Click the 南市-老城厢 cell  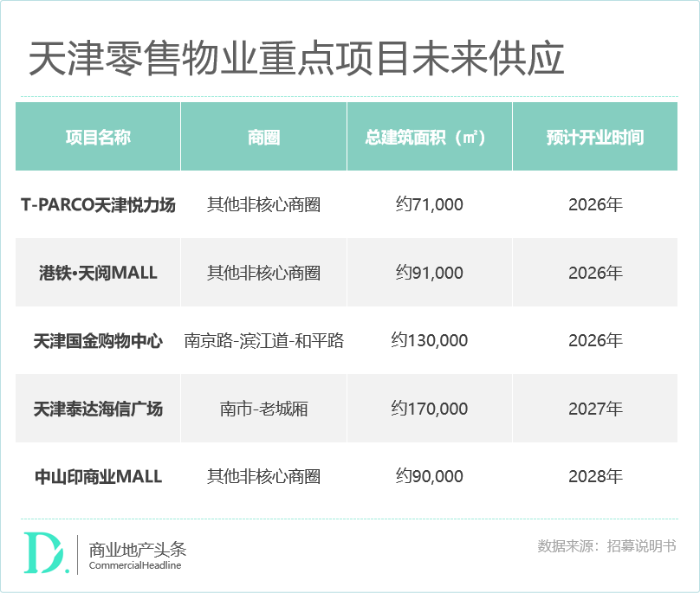tap(264, 409)
